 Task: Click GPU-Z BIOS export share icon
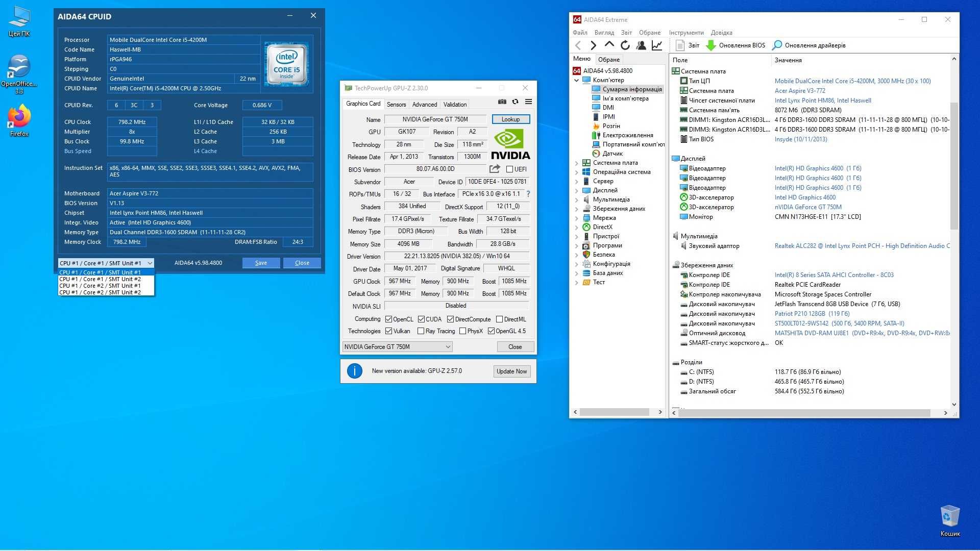(x=495, y=169)
